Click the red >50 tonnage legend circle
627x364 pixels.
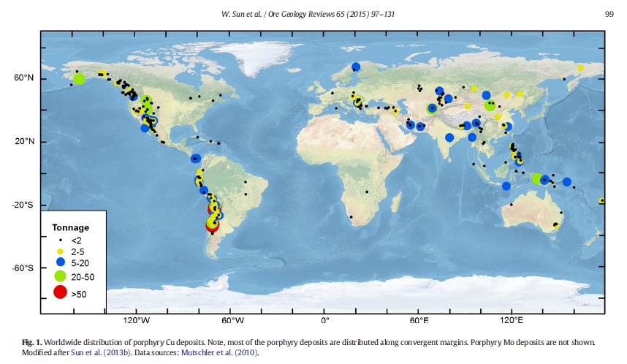[x=60, y=292]
